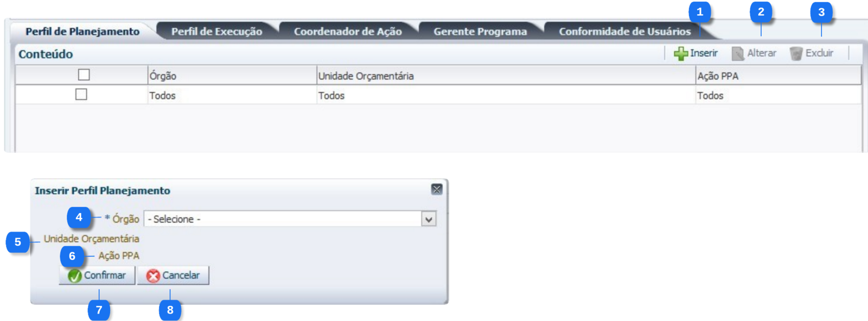The width and height of the screenshot is (868, 321).
Task: Click the Excluir trash bin icon
Action: pyautogui.click(x=796, y=53)
